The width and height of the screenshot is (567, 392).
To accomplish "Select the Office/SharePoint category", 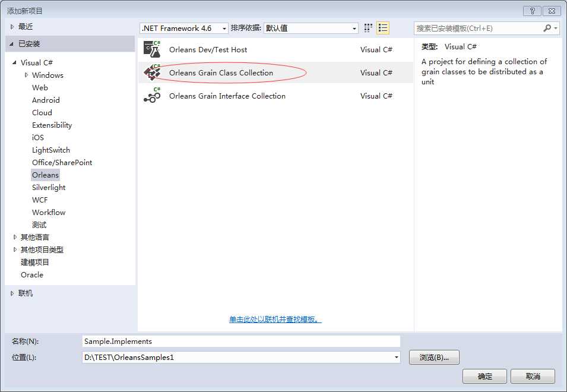I will 62,162.
